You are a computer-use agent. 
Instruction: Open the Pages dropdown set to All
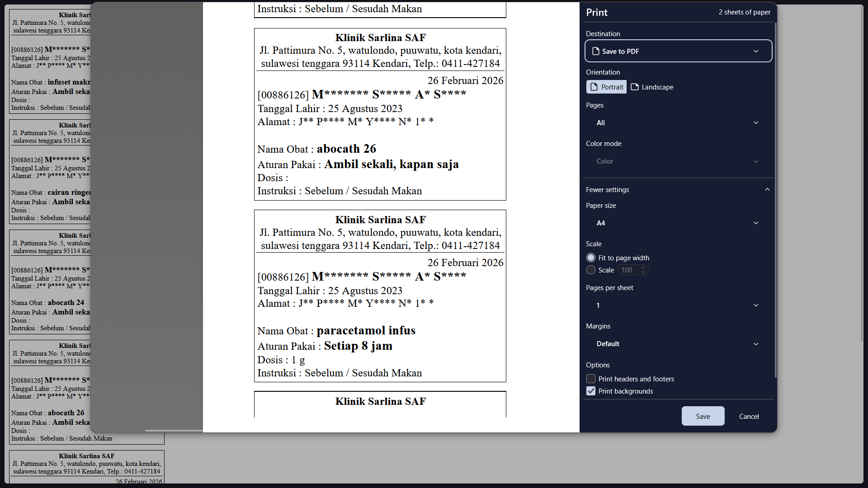tap(678, 123)
